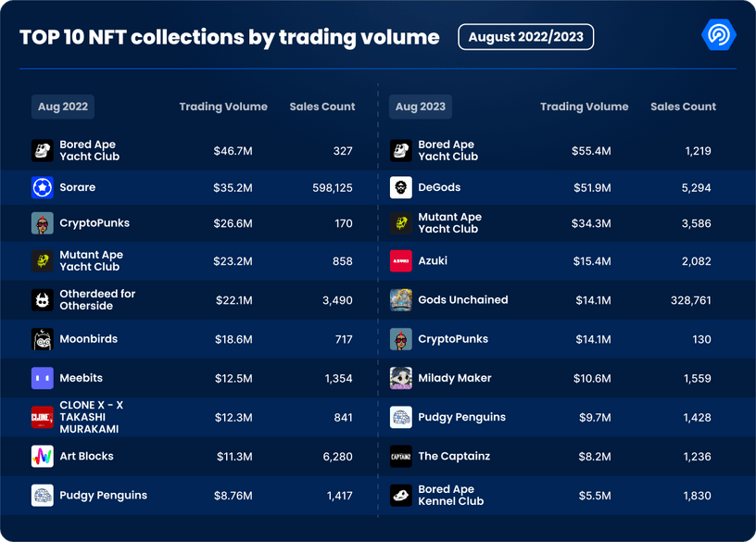Click Trading Volume header under Aug 2023
Screen dimensions: 756x542
click(x=584, y=107)
